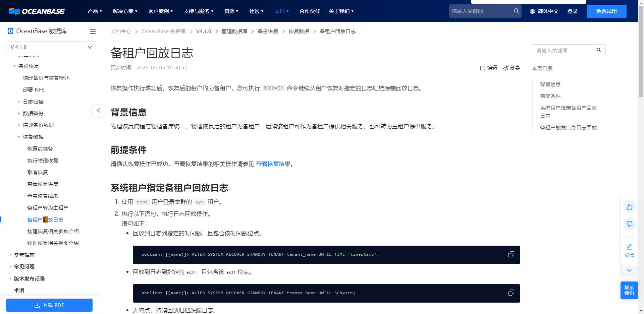Open 部署 NFS in sidebar

(x=34, y=90)
